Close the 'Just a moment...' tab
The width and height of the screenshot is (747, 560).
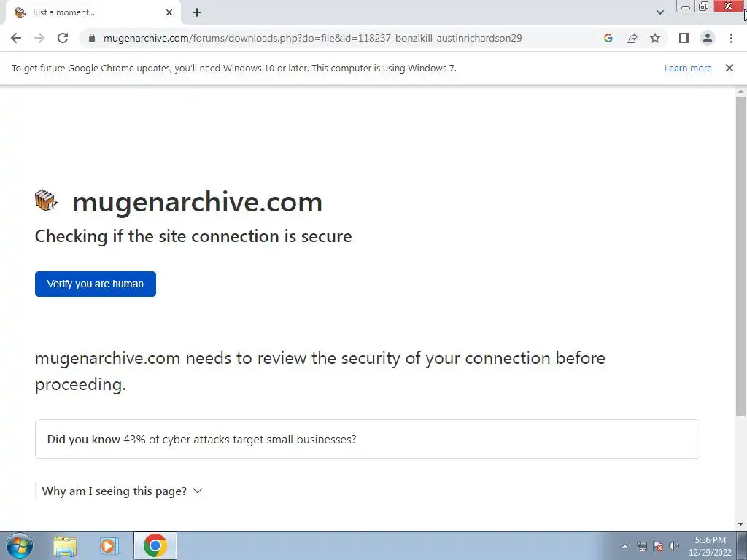point(169,13)
